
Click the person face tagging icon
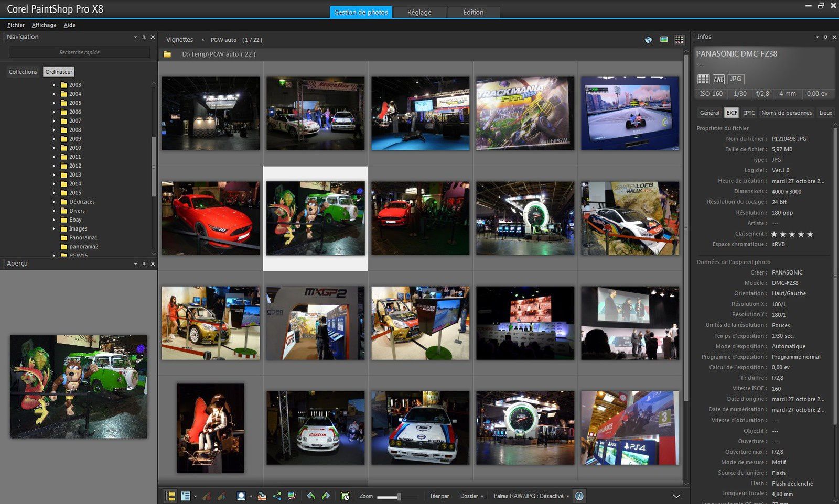(241, 496)
